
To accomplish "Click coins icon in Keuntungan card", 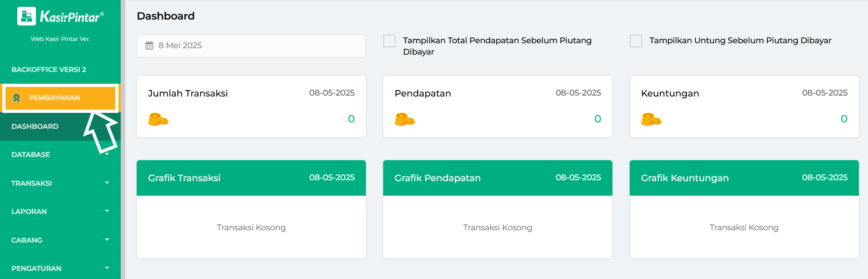I will (x=651, y=119).
